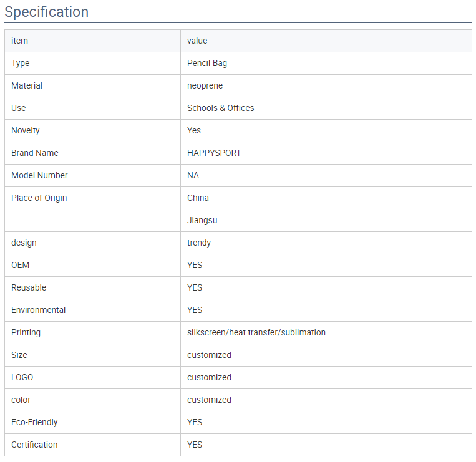
Task: Click the Jiangsu cell
Action: [x=326, y=220]
